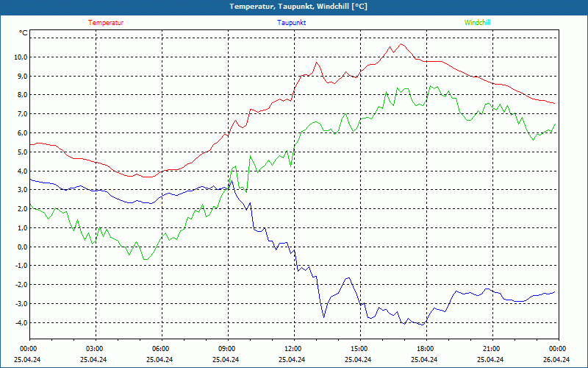Viewport: 588px width, 368px height.
Task: Click the 26.04.24 date label
Action: 556,359
